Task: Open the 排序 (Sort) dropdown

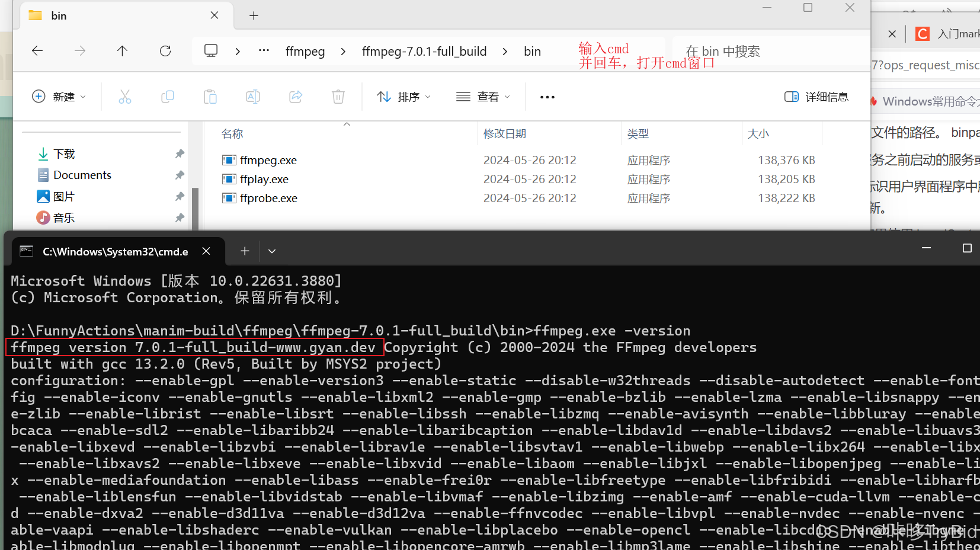Action: point(404,97)
